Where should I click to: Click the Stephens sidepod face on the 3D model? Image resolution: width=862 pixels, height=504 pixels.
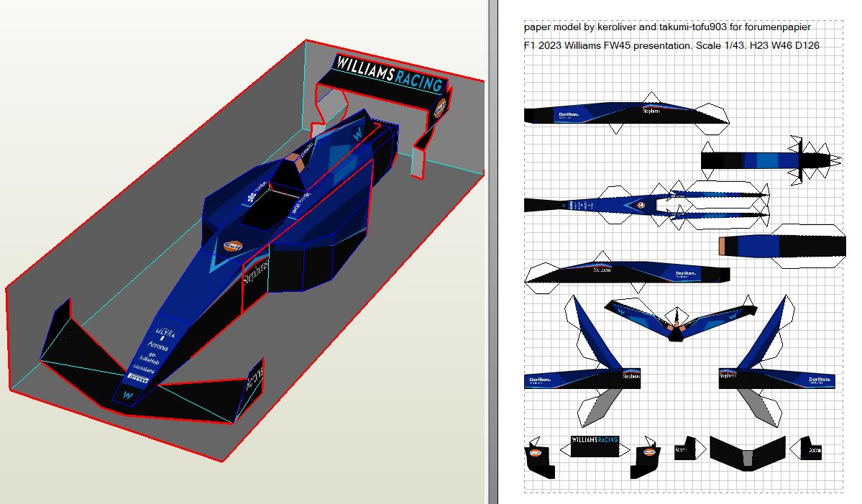[x=256, y=278]
